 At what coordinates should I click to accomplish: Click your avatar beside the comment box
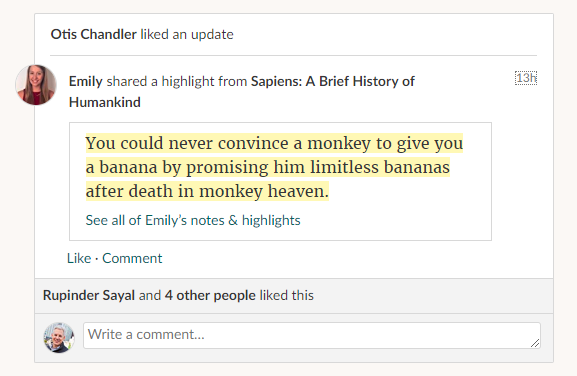[59, 337]
